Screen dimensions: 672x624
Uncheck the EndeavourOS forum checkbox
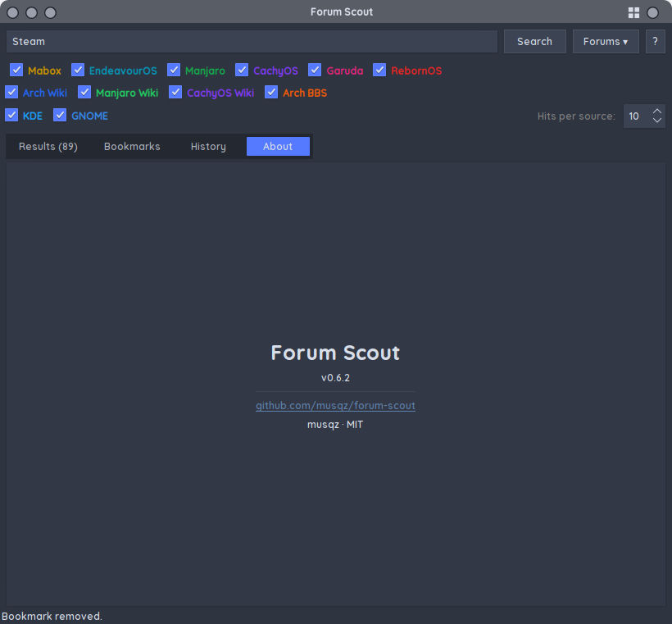(78, 70)
